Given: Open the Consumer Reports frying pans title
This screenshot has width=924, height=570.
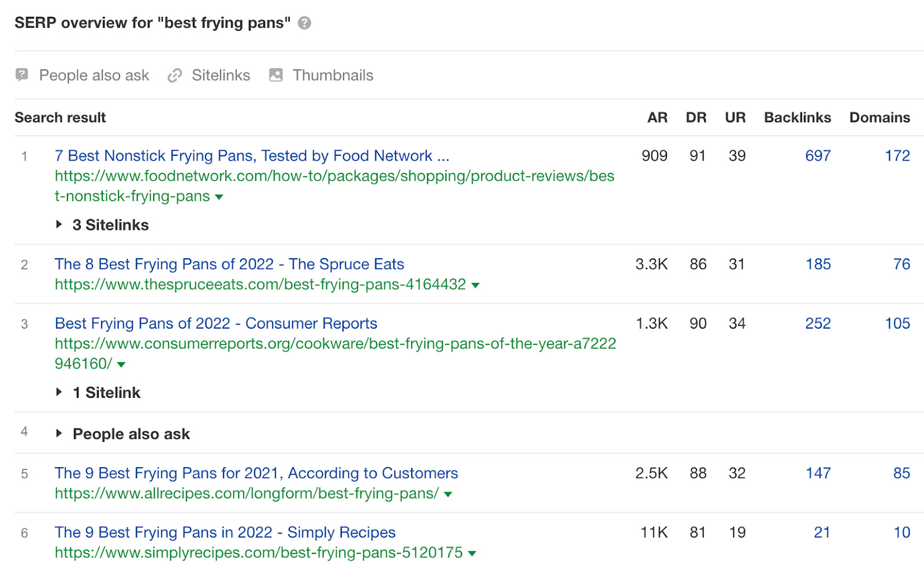Looking at the screenshot, I should 216,323.
